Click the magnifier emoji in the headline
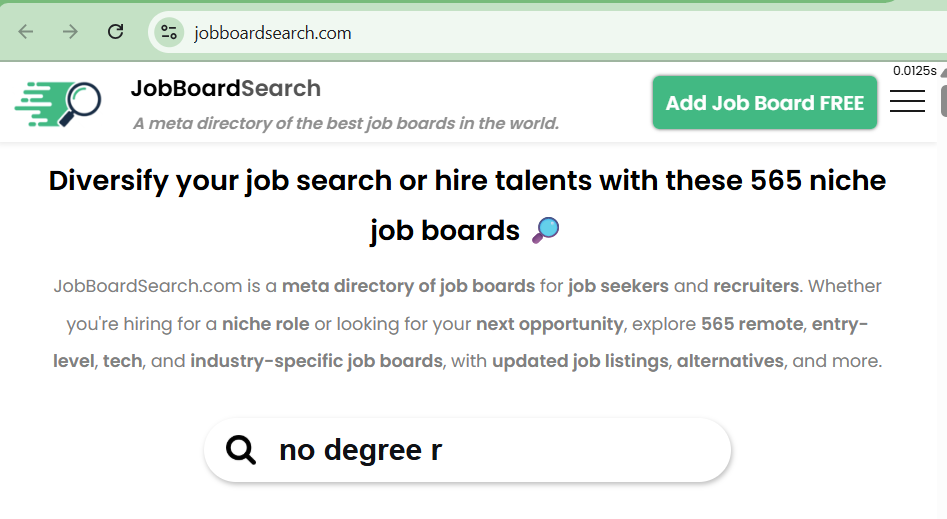This screenshot has height=519, width=947. [545, 231]
